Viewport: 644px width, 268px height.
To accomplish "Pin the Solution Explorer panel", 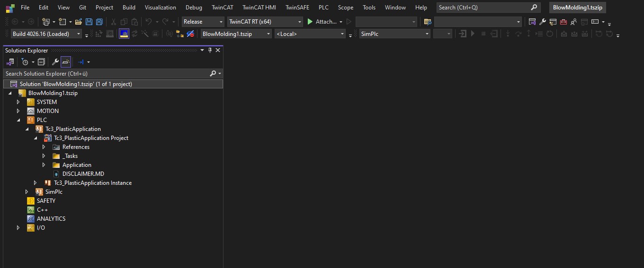I will (210, 51).
